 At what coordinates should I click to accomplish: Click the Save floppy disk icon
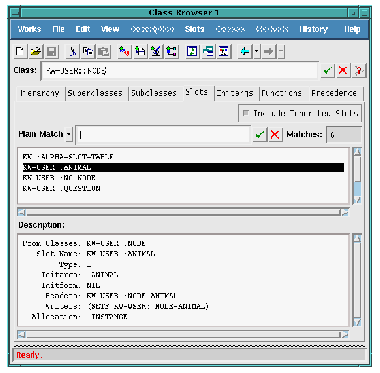point(52,51)
